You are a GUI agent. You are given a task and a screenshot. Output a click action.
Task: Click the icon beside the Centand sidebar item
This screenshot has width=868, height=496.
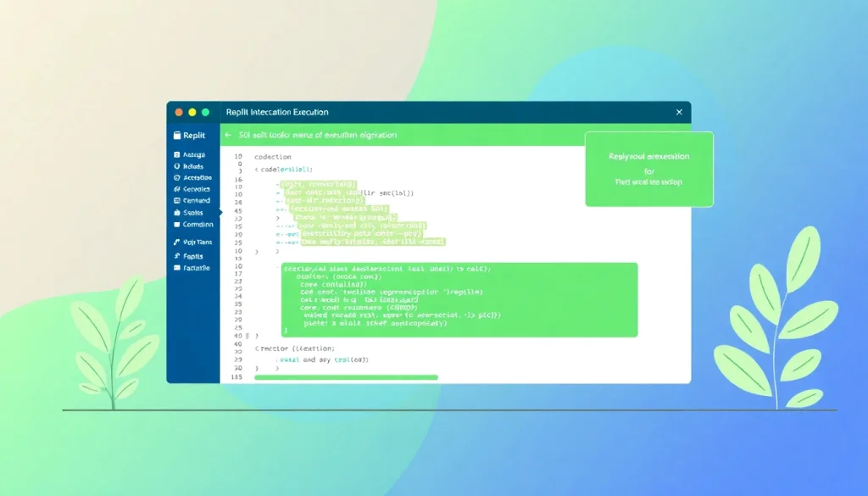tap(177, 200)
